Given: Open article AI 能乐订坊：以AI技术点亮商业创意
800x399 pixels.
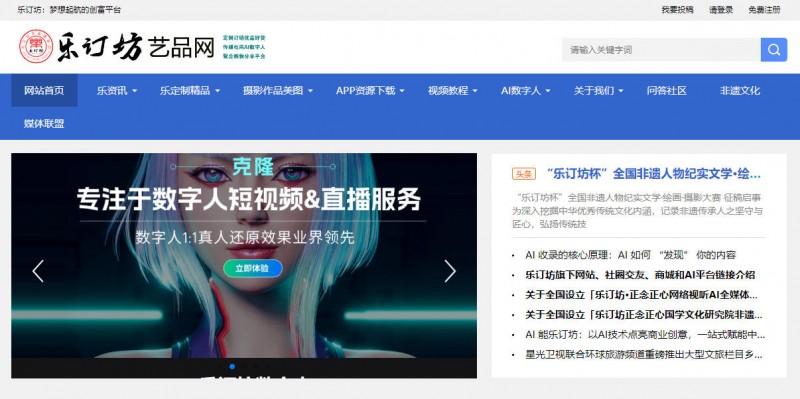Looking at the screenshot, I should click(645, 335).
